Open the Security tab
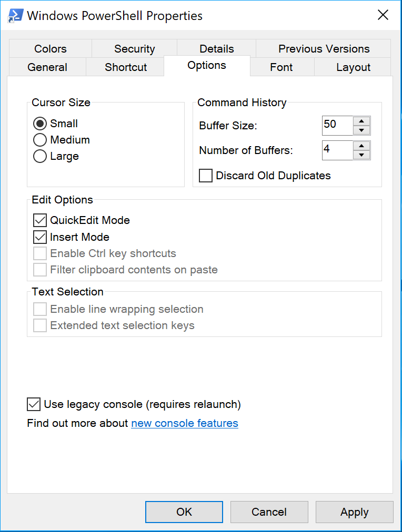The image size is (402, 532). pos(135,48)
